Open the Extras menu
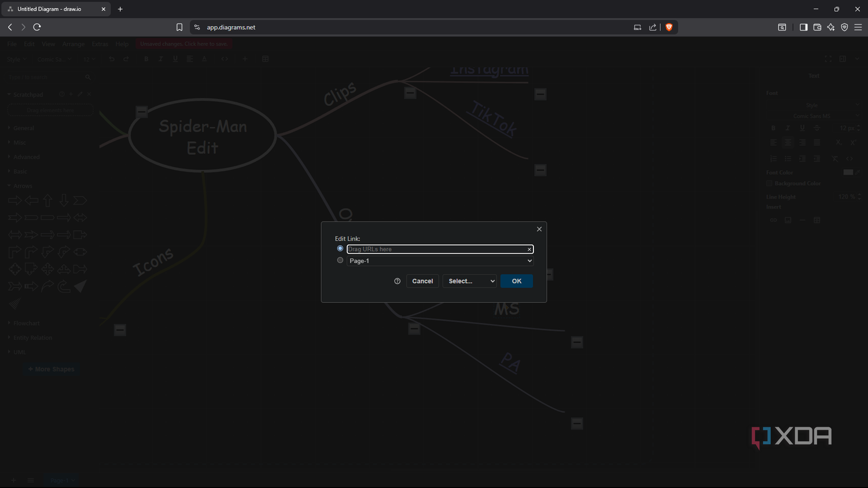 point(100,44)
